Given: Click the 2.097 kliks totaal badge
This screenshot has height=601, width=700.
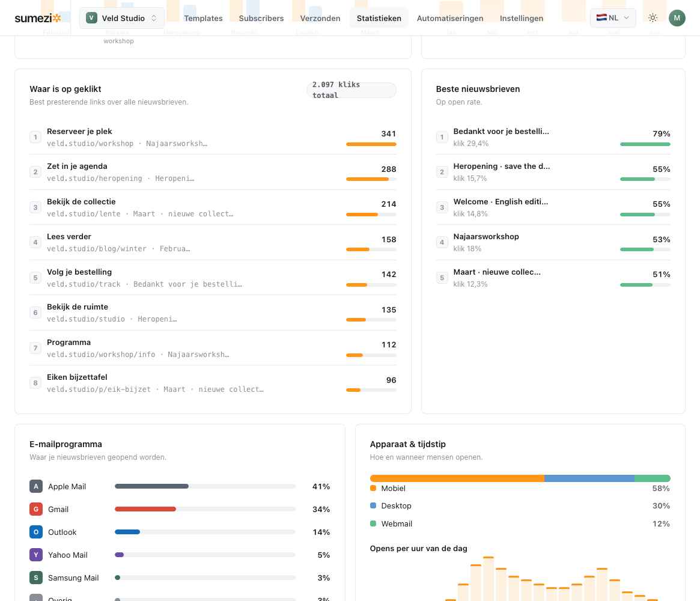Looking at the screenshot, I should click(x=352, y=90).
